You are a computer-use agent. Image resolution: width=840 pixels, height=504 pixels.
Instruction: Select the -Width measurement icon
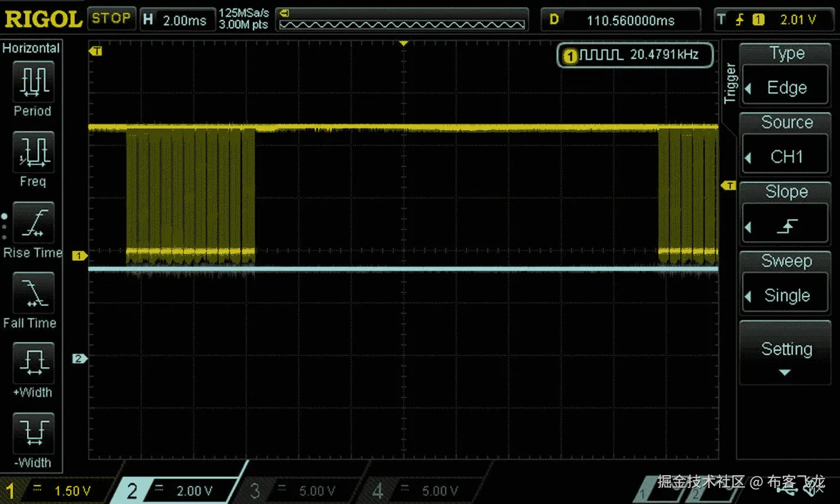tap(33, 433)
